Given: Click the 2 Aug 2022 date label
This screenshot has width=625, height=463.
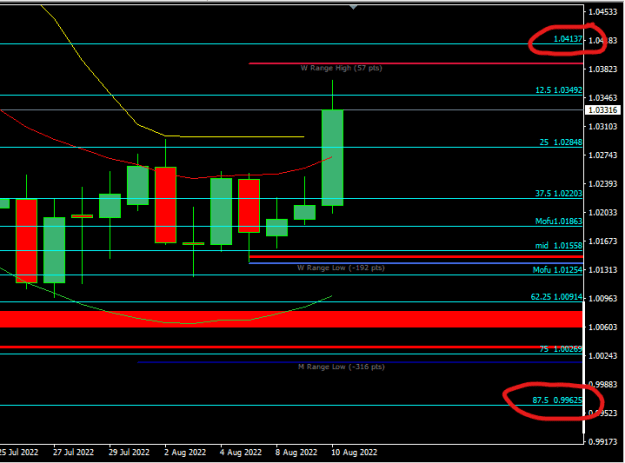Looking at the screenshot, I should coord(185,452).
